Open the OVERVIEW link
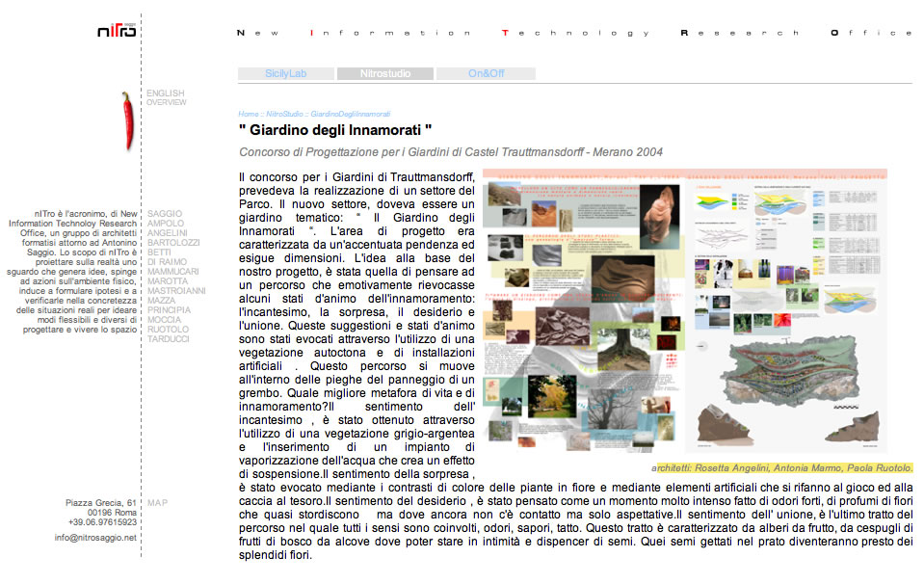Image resolution: width=924 pixels, height=584 pixels. tap(167, 102)
